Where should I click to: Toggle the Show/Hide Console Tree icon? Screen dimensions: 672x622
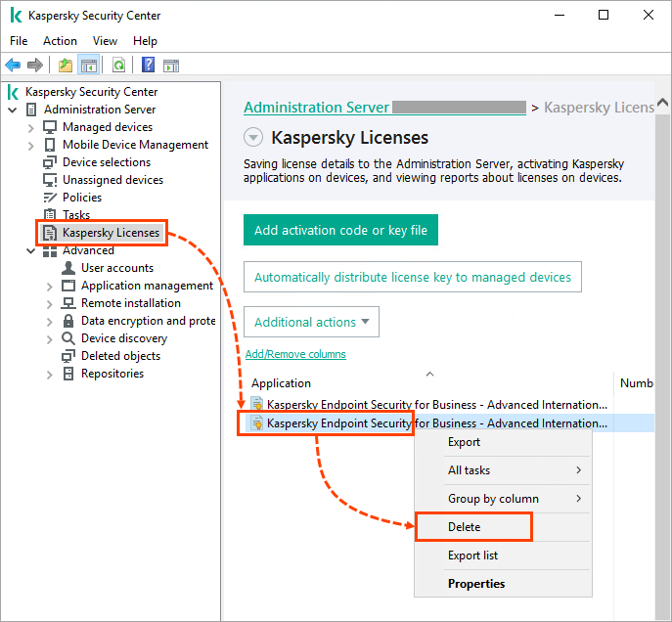88,66
